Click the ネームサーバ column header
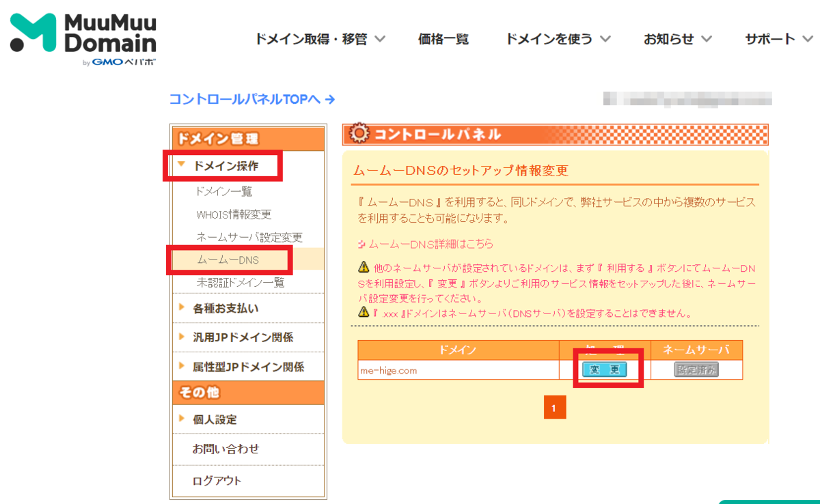The image size is (820, 504). point(696,350)
